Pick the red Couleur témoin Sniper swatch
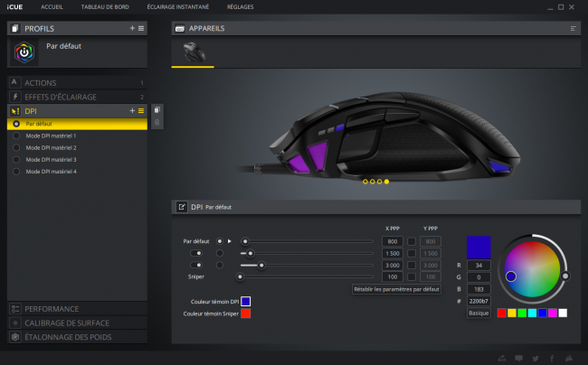Image resolution: width=588 pixels, height=365 pixels. 246,314
